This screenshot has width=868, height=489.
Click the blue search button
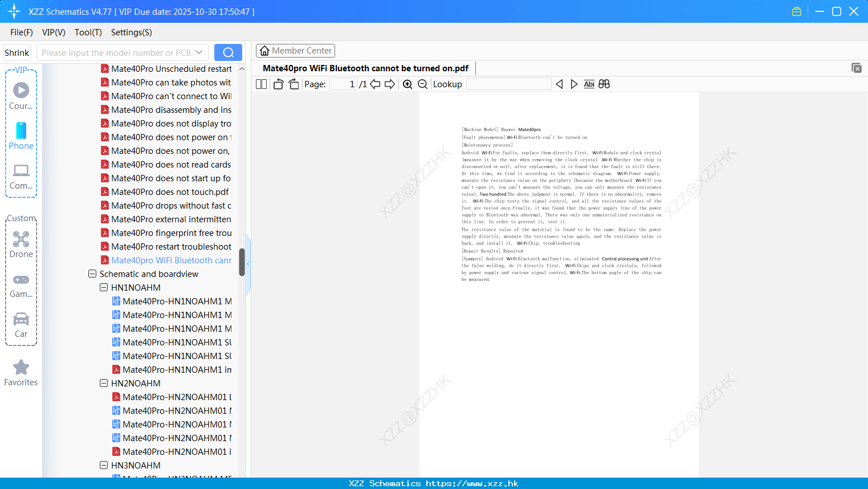tap(228, 52)
